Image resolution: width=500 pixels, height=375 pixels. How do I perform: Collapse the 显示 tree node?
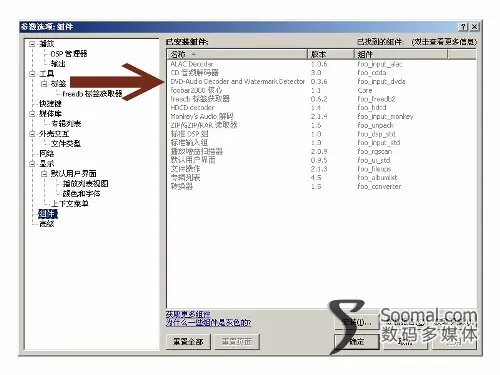(32, 164)
